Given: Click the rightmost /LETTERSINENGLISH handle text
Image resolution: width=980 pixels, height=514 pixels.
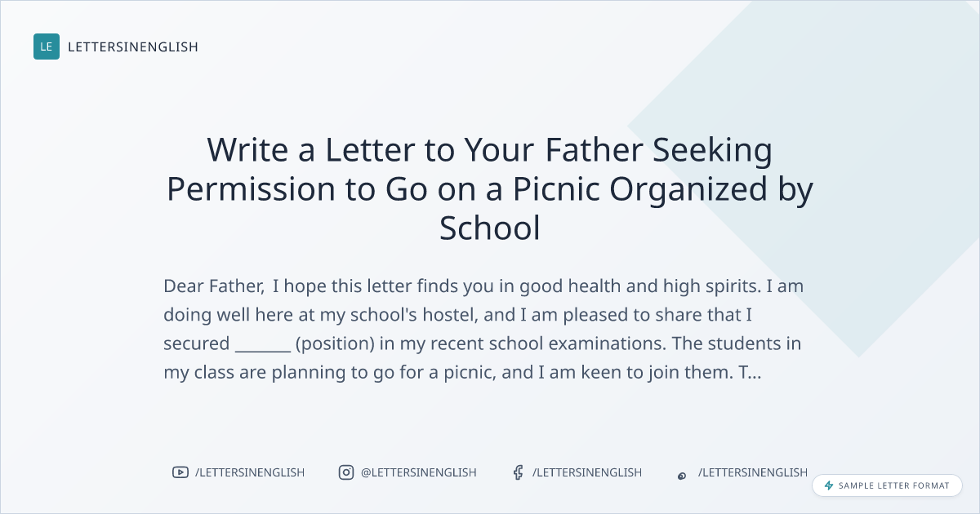Looking at the screenshot, I should (x=753, y=472).
